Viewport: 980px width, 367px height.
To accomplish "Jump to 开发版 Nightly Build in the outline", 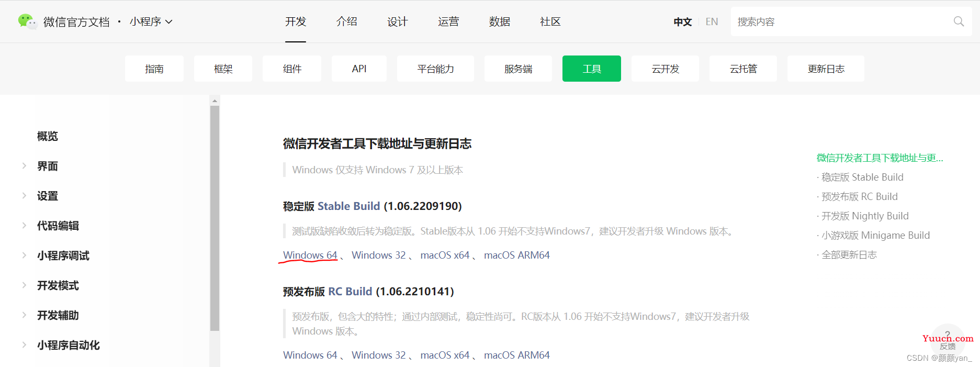I will pos(865,216).
